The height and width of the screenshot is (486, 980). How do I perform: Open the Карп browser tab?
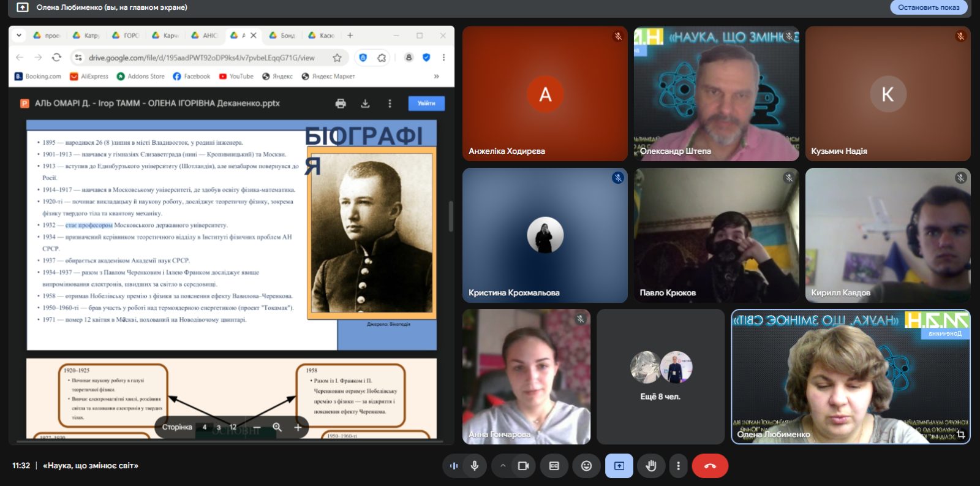(165, 36)
